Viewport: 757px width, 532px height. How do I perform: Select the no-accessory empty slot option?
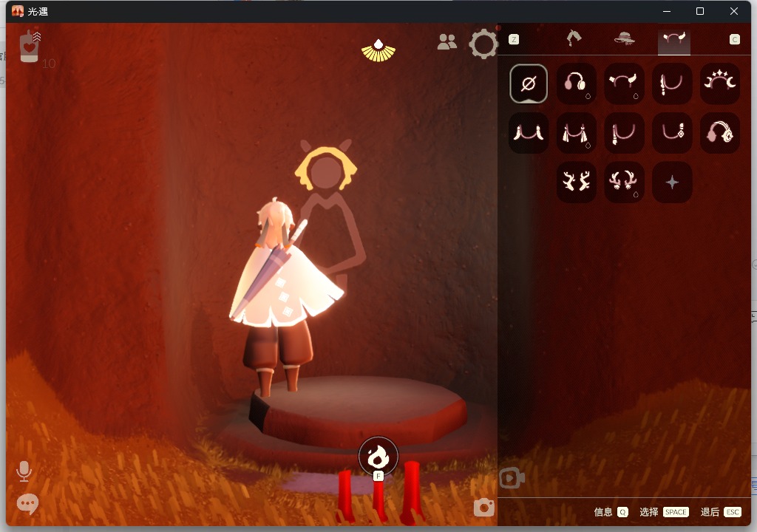point(529,83)
